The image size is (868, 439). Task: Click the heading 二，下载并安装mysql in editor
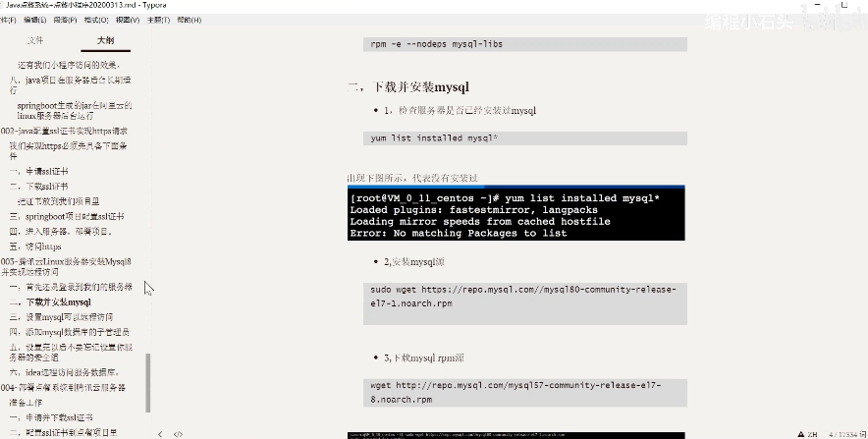[408, 86]
